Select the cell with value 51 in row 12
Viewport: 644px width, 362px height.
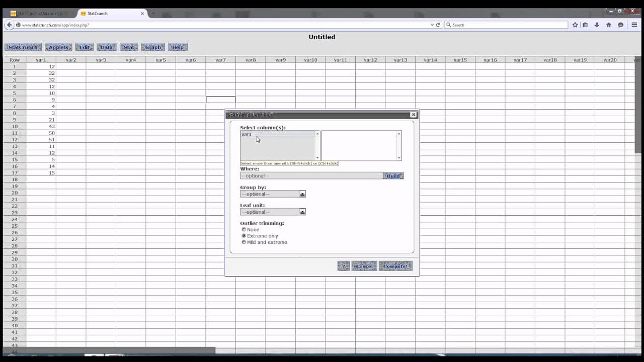(x=41, y=140)
